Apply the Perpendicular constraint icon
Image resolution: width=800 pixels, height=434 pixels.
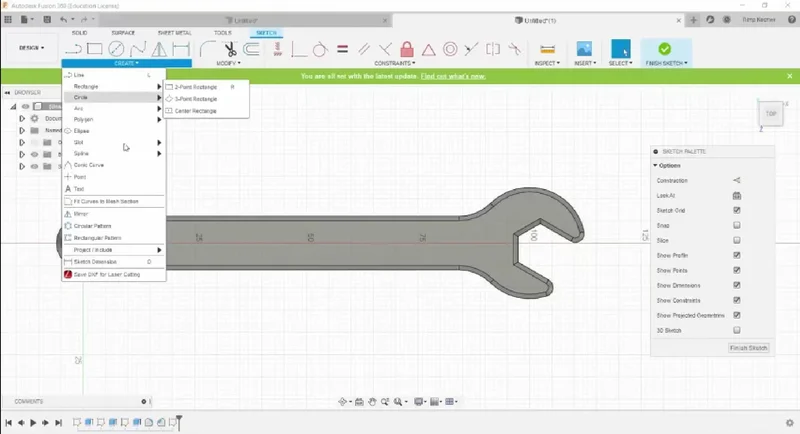coord(385,49)
